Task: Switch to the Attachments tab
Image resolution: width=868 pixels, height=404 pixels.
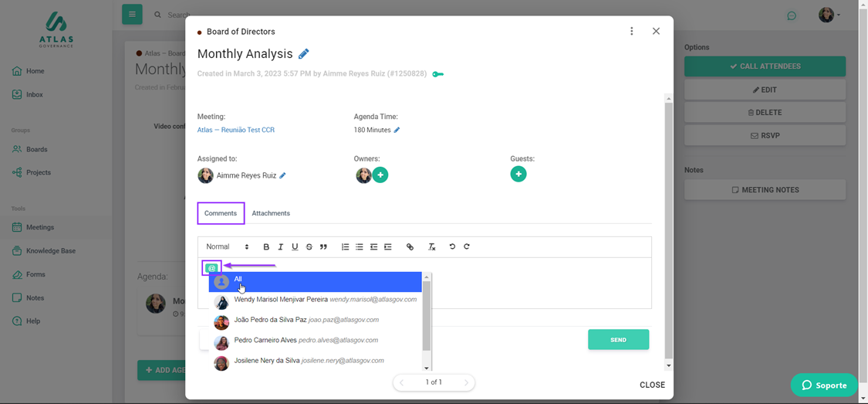Action: tap(271, 213)
